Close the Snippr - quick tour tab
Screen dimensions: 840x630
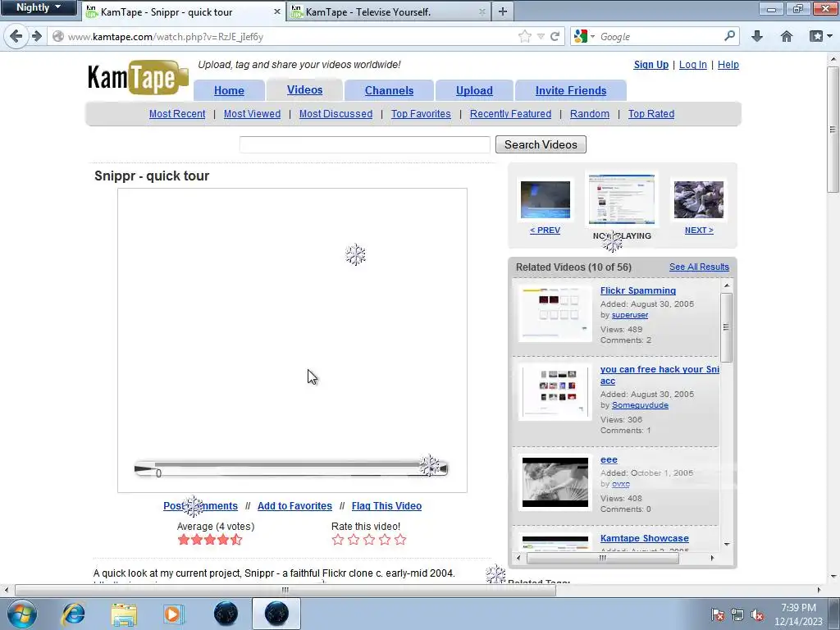(277, 11)
